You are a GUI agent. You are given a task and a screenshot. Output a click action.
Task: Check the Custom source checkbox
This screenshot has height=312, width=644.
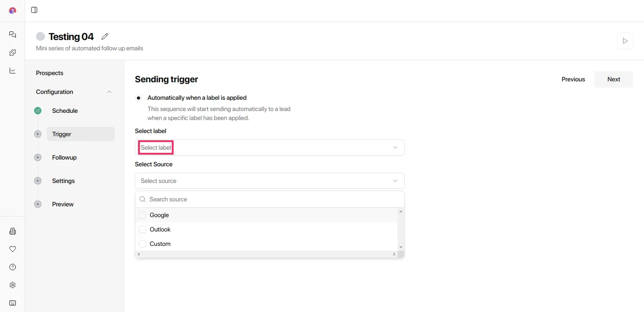(x=143, y=244)
